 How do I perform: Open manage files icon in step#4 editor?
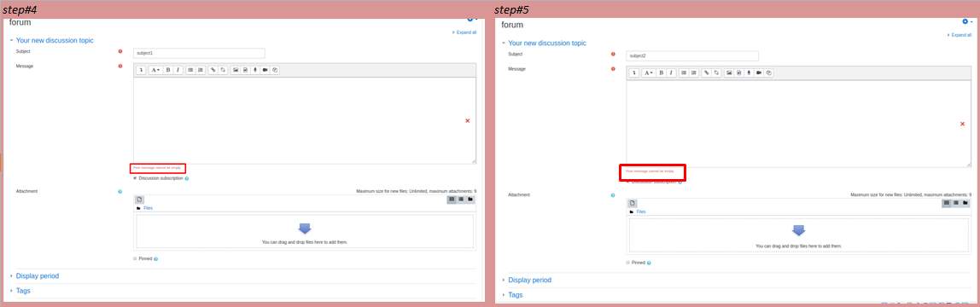pyautogui.click(x=275, y=71)
